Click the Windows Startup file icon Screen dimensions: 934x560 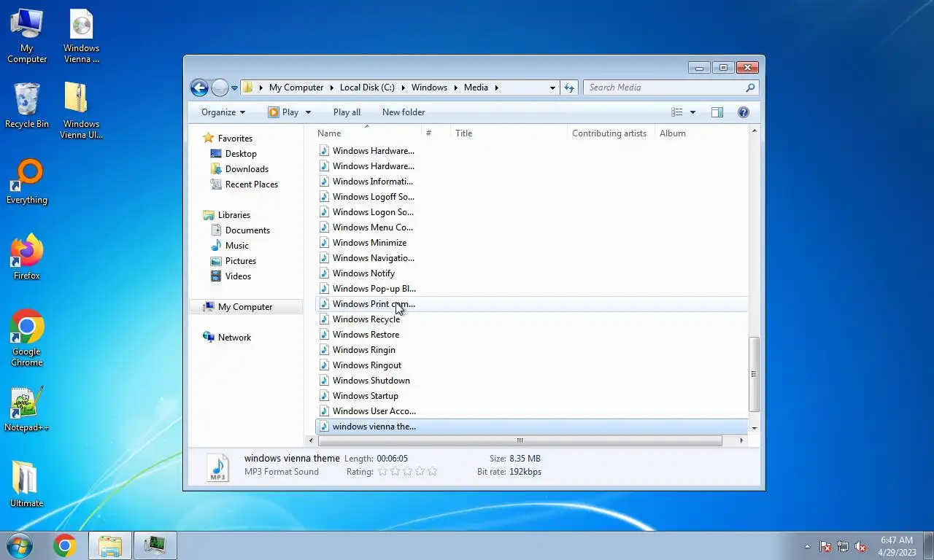click(325, 396)
